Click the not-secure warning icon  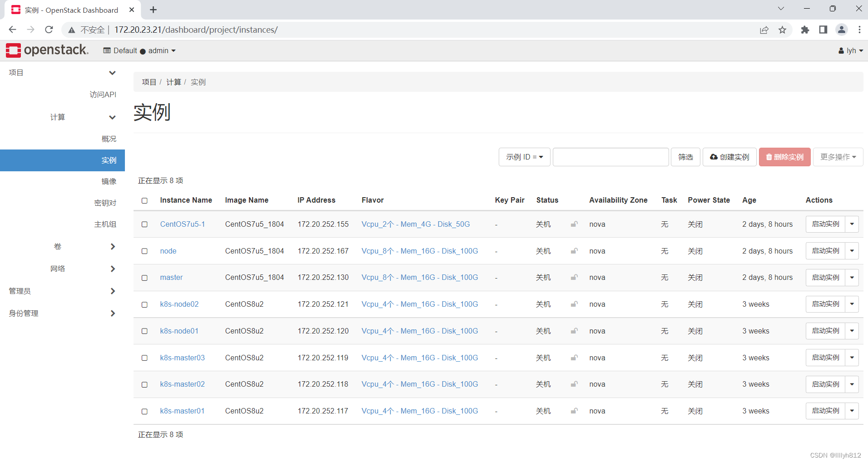click(x=72, y=30)
